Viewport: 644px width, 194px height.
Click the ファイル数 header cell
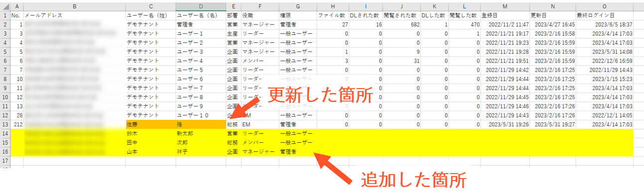[332, 15]
